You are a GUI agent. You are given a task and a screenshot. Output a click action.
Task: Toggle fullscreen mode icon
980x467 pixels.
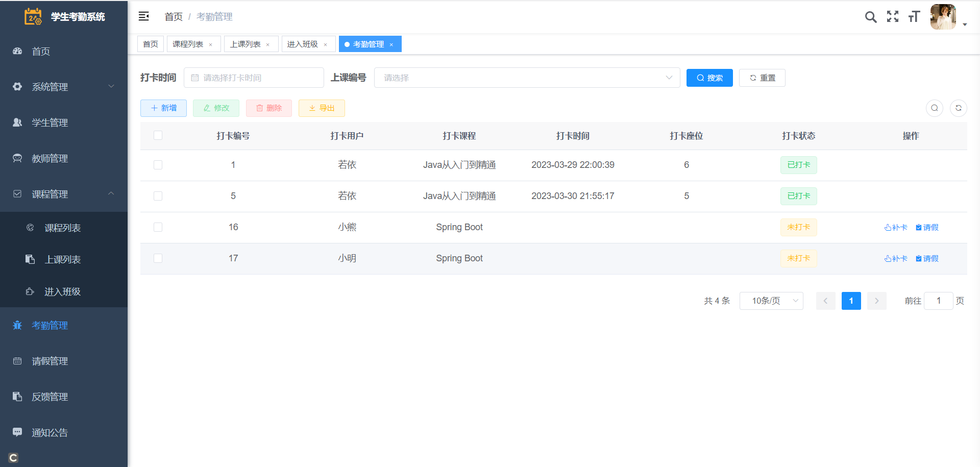893,17
